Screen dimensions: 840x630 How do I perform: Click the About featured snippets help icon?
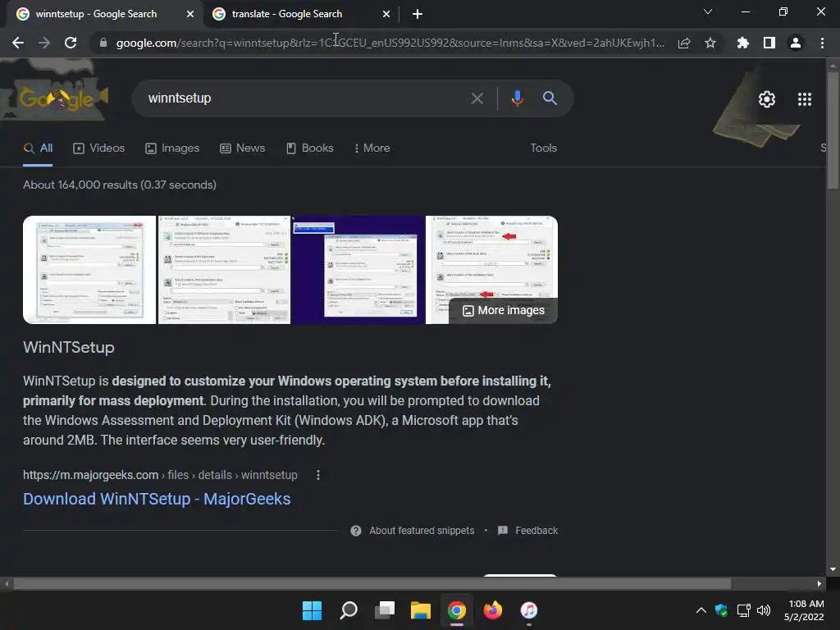(356, 531)
